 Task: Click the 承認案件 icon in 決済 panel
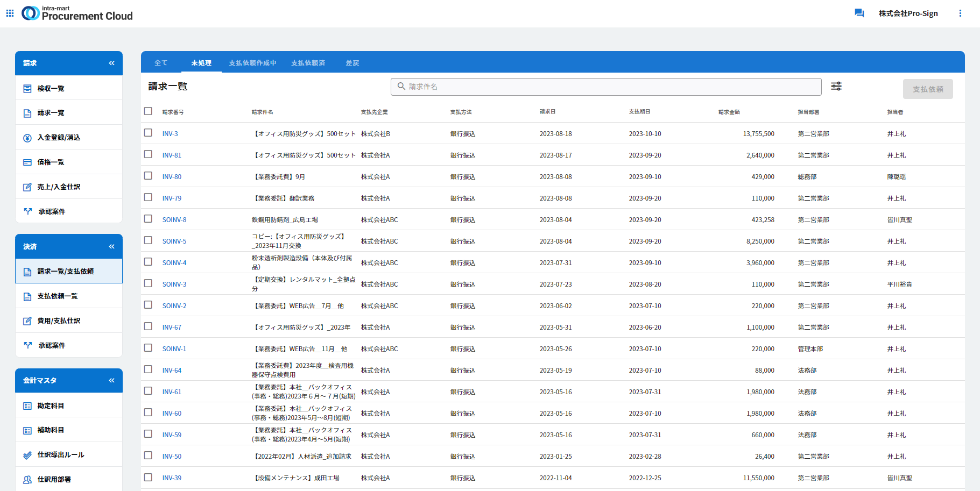pyautogui.click(x=27, y=345)
